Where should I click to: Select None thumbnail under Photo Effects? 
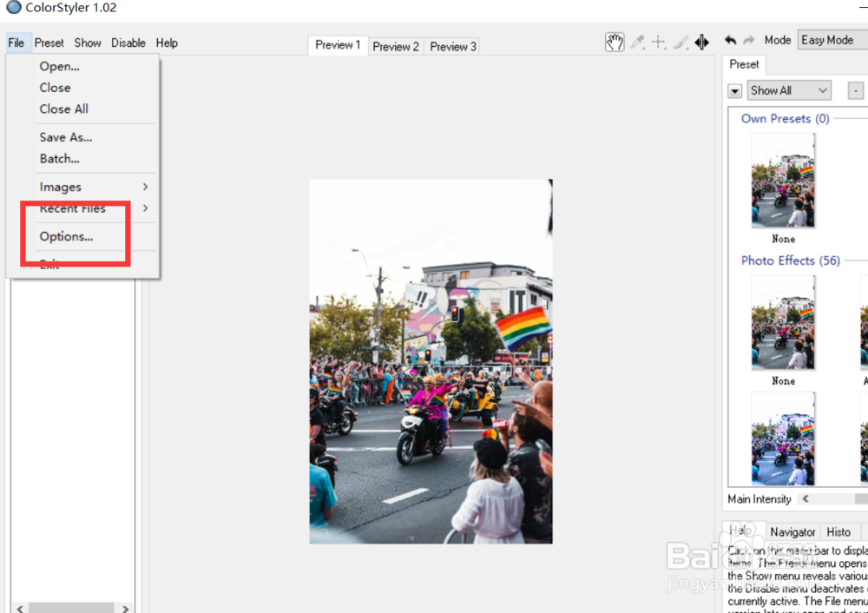783,323
